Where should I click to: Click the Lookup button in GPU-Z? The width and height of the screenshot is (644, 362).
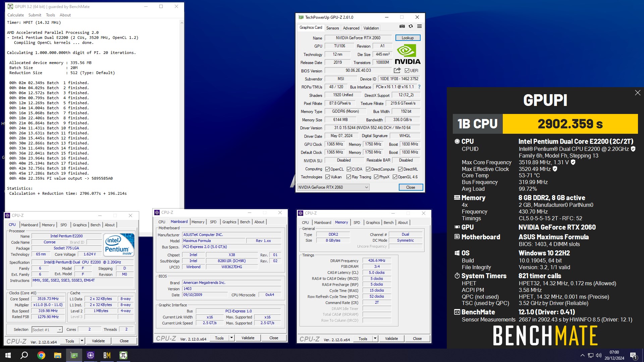[408, 38]
